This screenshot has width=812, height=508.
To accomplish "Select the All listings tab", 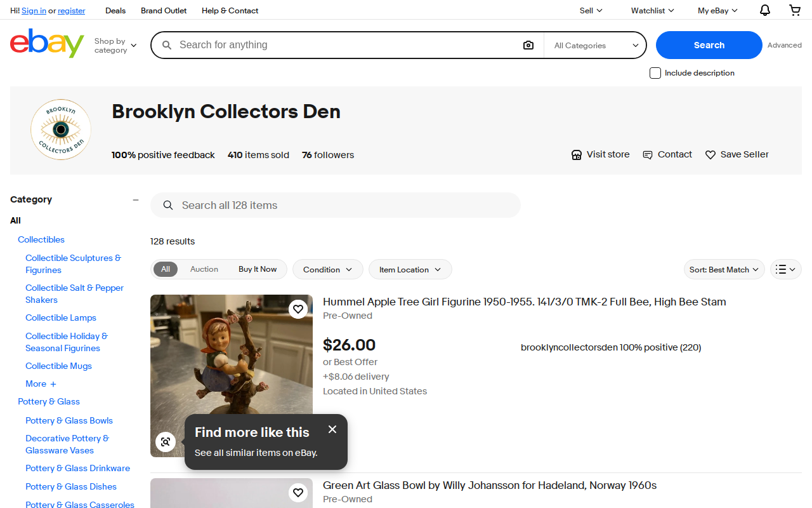I will (x=166, y=269).
